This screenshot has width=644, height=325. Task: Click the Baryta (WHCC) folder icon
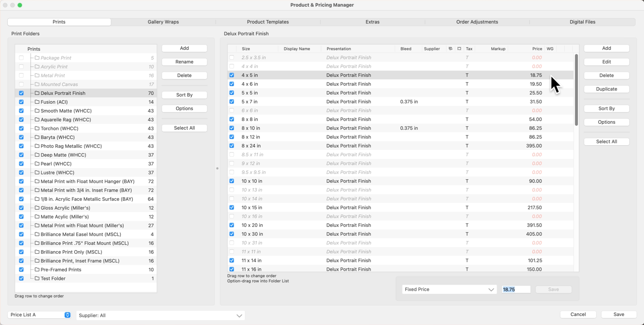[x=37, y=137]
